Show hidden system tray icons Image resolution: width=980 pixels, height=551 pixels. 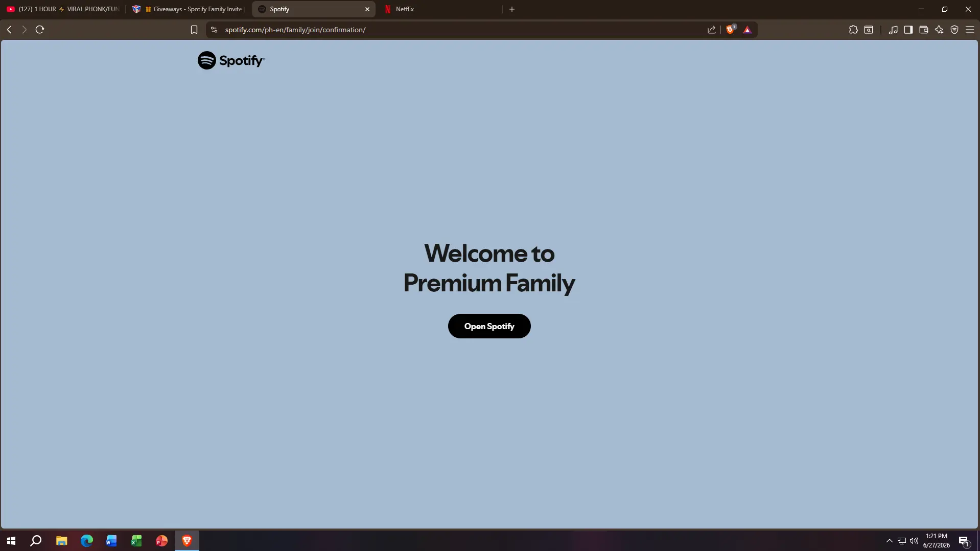point(890,541)
